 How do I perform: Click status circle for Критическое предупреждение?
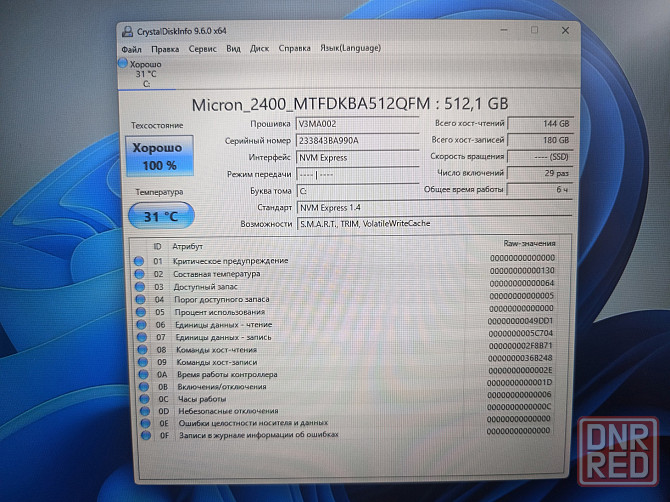138,261
